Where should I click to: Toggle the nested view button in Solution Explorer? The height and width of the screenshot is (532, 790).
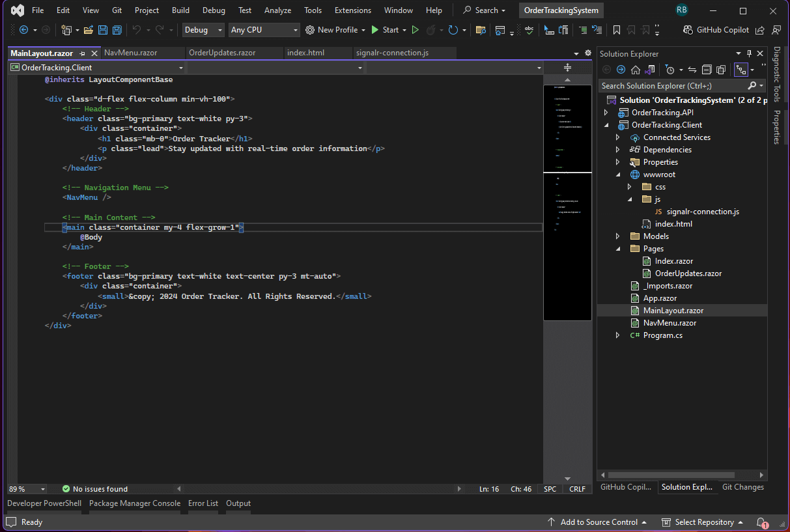coord(741,70)
